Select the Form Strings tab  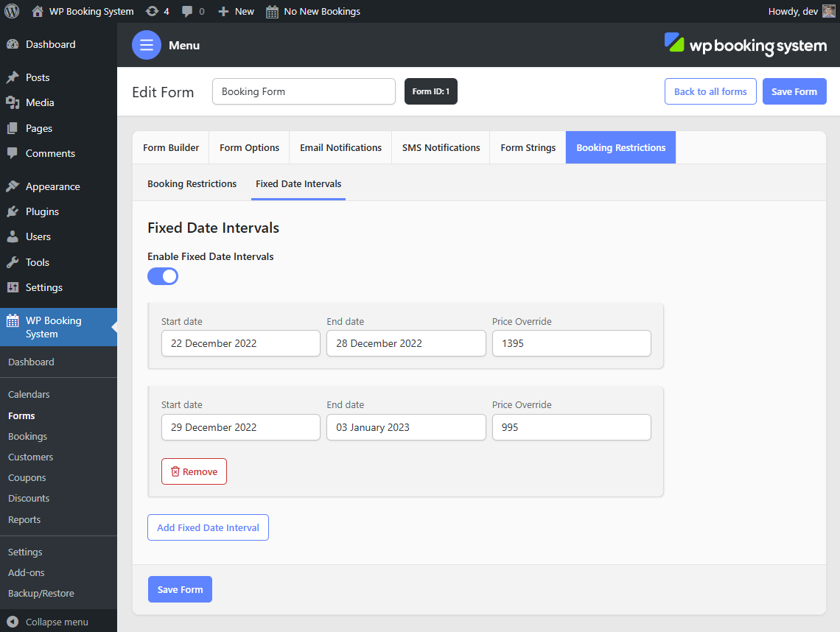(x=528, y=147)
